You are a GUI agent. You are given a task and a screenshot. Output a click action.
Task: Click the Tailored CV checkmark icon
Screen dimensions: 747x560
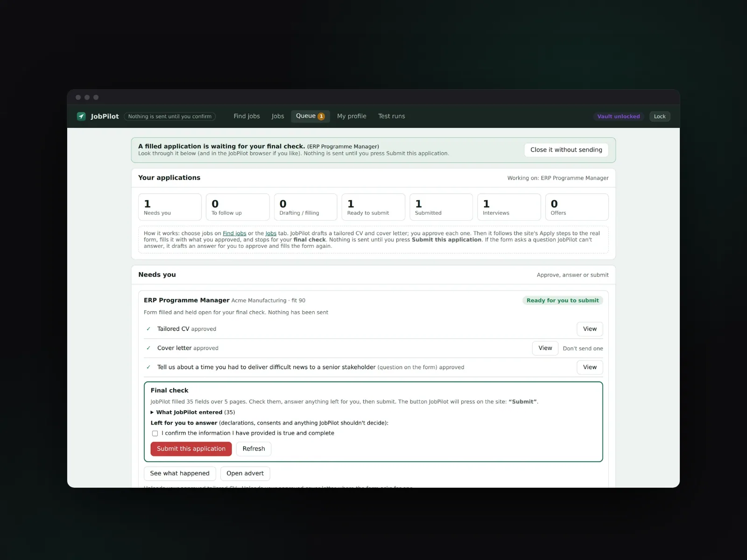148,329
